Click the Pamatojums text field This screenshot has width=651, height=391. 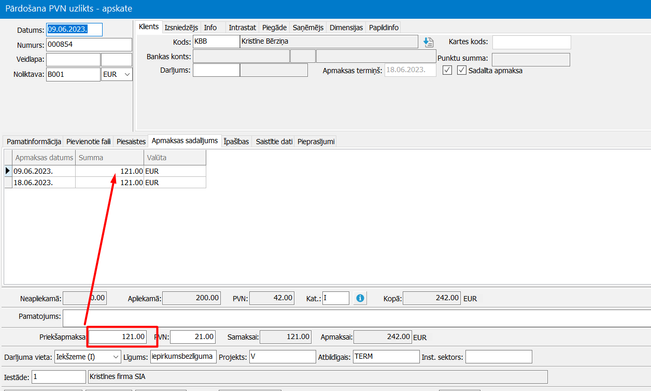pos(357,318)
